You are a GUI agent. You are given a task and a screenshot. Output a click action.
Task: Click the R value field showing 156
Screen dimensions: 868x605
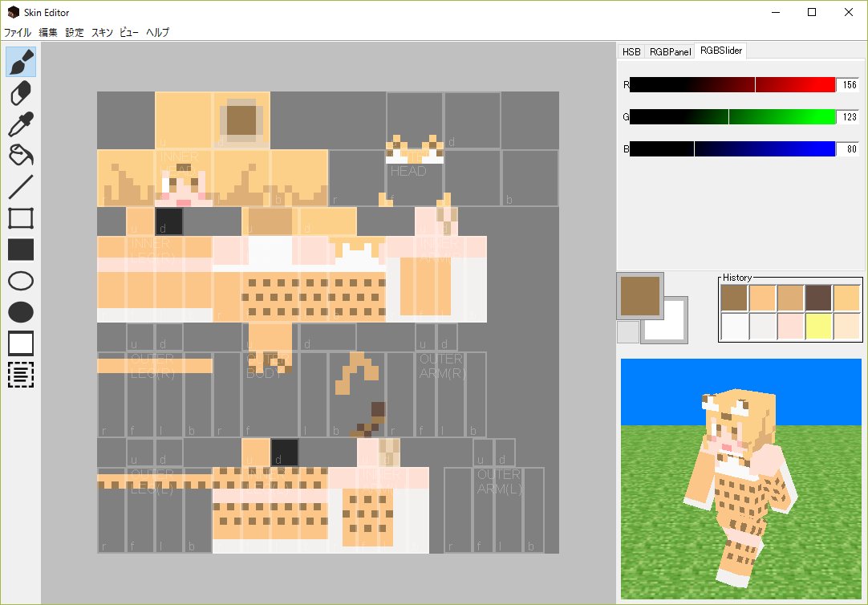[x=848, y=83]
